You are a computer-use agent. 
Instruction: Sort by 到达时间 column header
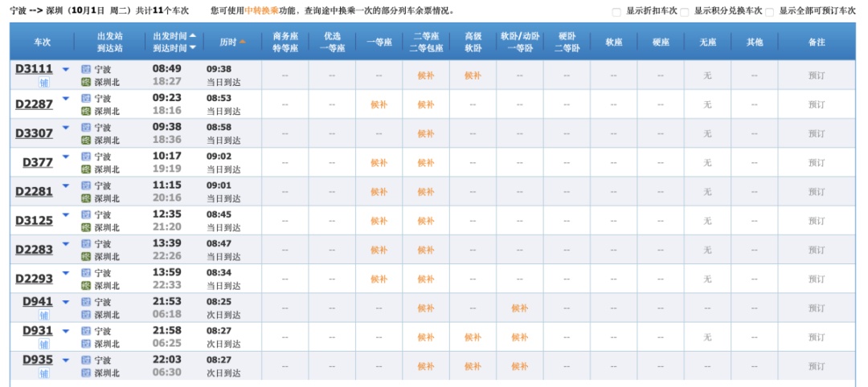[x=174, y=48]
